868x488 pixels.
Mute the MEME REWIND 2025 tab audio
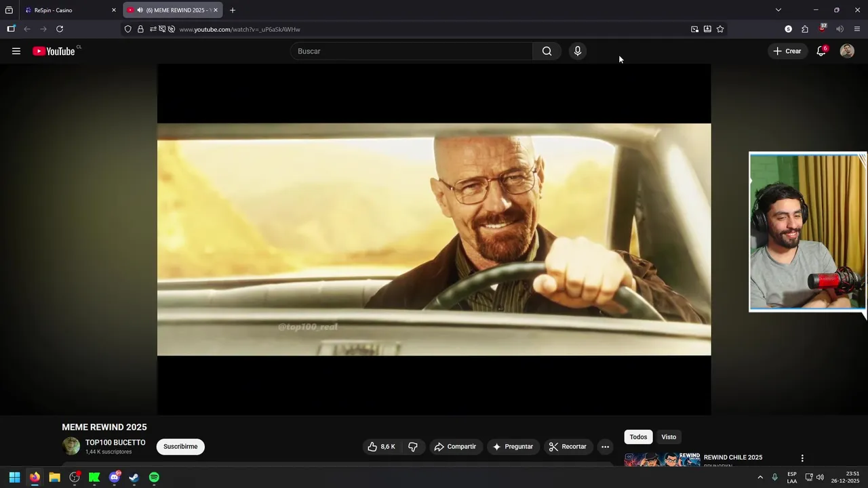point(140,10)
